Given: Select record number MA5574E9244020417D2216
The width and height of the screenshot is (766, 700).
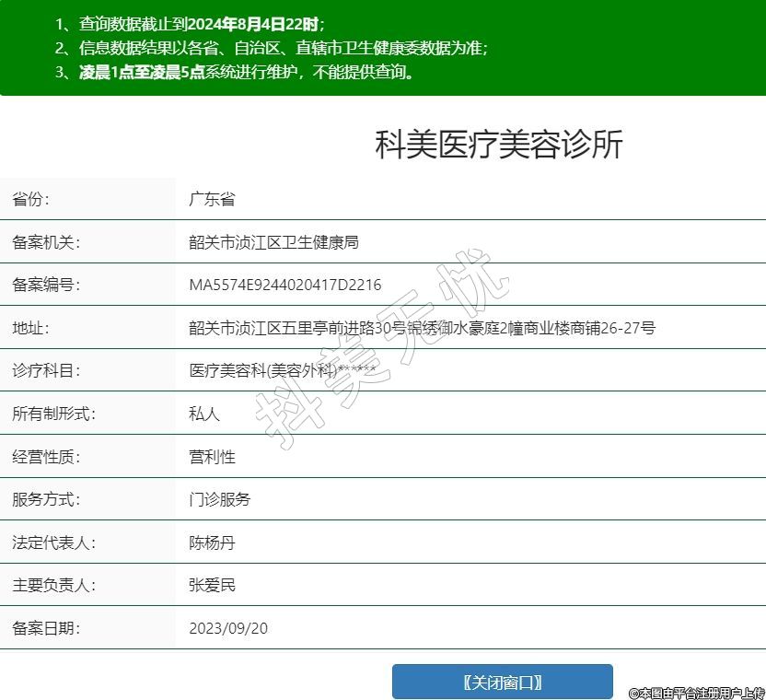Looking at the screenshot, I should [x=284, y=286].
